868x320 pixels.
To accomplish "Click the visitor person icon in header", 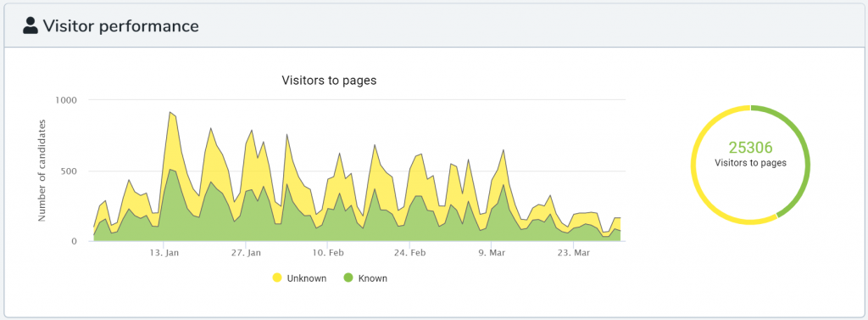I will [31, 25].
